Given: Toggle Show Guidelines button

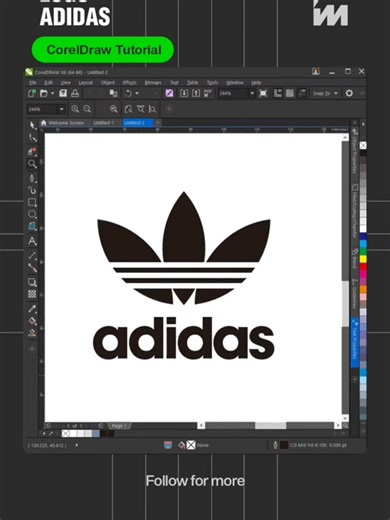Looking at the screenshot, I should pyautogui.click(x=302, y=93).
